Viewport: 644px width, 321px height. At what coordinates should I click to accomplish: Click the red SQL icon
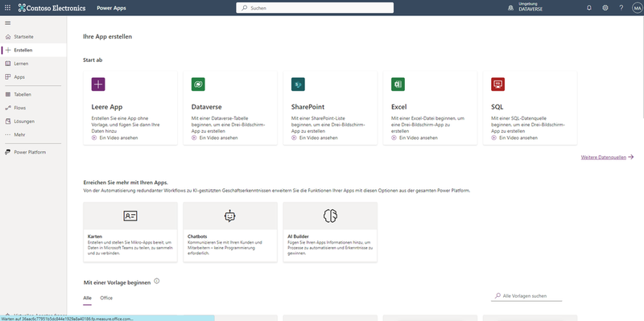[x=497, y=84]
